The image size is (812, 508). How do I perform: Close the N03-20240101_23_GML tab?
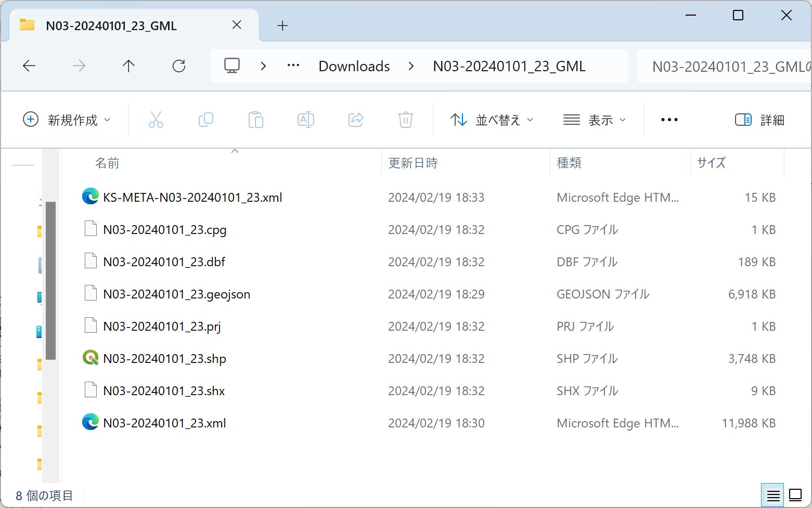(237, 25)
